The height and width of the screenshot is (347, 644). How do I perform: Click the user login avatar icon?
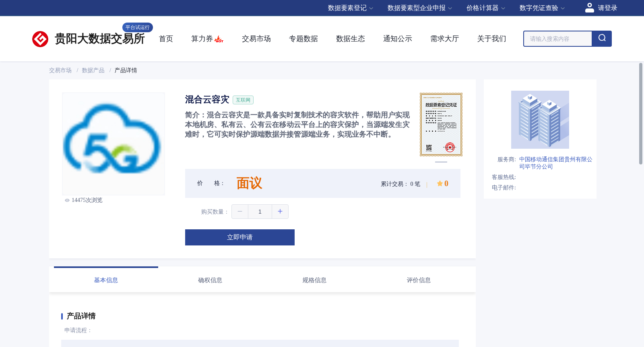pyautogui.click(x=590, y=8)
